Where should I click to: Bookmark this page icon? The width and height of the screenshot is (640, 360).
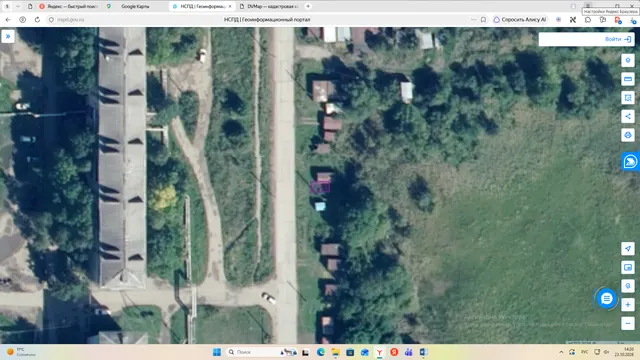tap(483, 20)
